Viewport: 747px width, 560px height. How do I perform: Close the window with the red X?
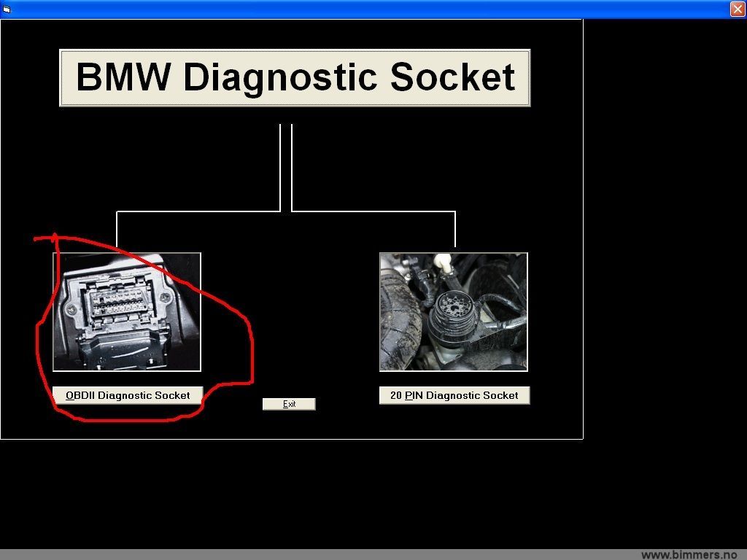pos(738,9)
